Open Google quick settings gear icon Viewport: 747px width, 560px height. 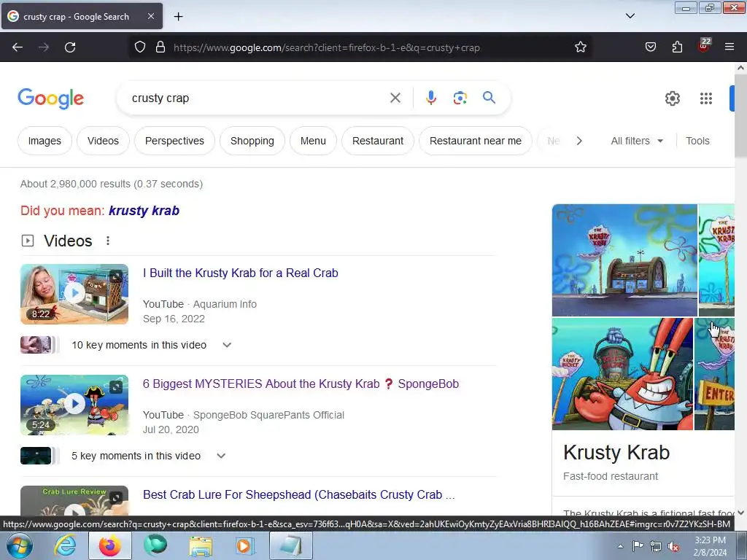click(672, 98)
